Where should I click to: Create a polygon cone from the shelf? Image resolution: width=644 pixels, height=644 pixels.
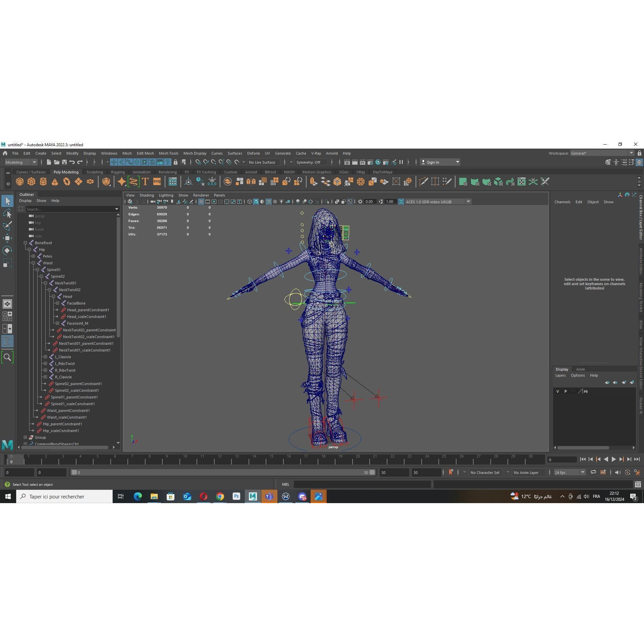pos(55,182)
